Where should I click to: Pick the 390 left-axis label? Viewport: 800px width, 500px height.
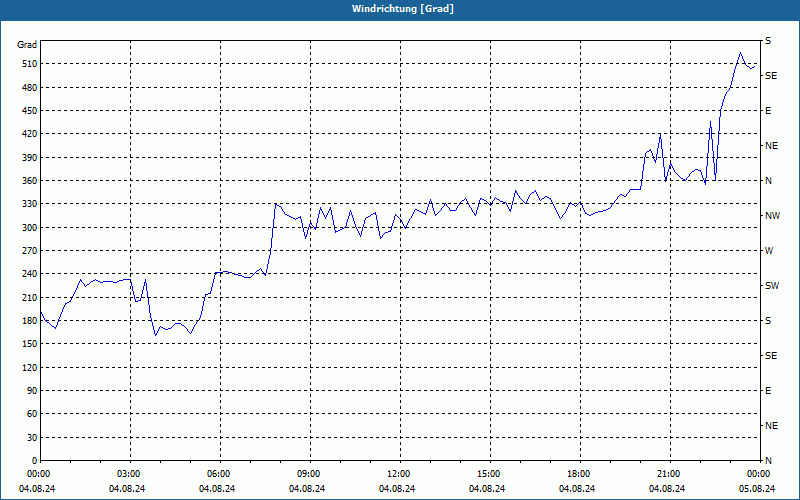(30, 158)
